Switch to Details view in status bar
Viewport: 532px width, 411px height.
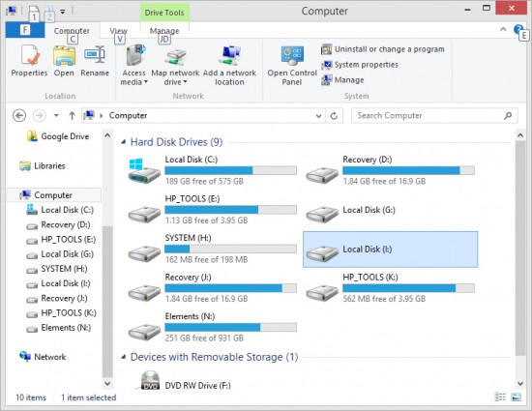[x=500, y=396]
